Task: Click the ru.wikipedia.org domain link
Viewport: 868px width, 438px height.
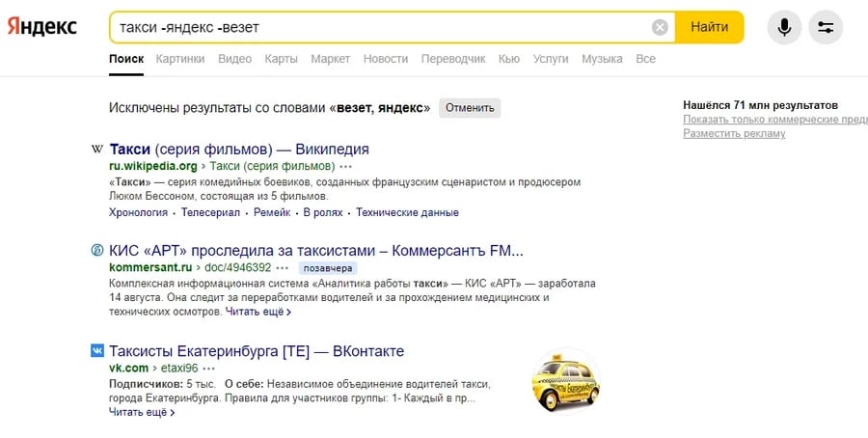Action: tap(152, 166)
